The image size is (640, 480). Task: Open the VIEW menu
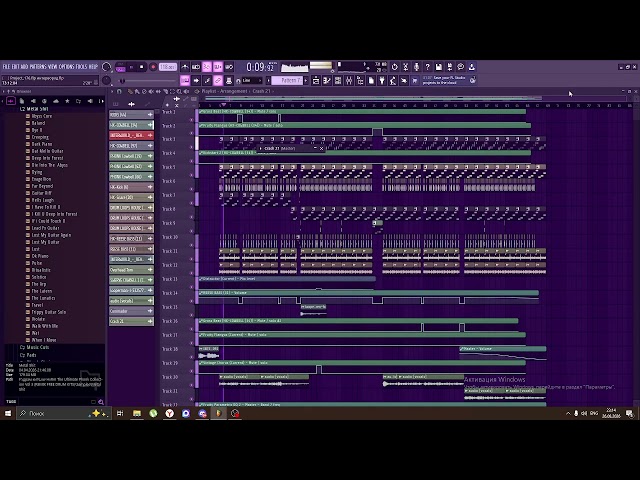[x=53, y=67]
